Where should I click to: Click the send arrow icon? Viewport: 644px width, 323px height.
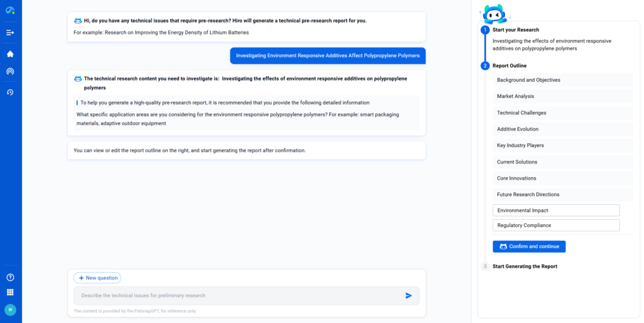(409, 295)
